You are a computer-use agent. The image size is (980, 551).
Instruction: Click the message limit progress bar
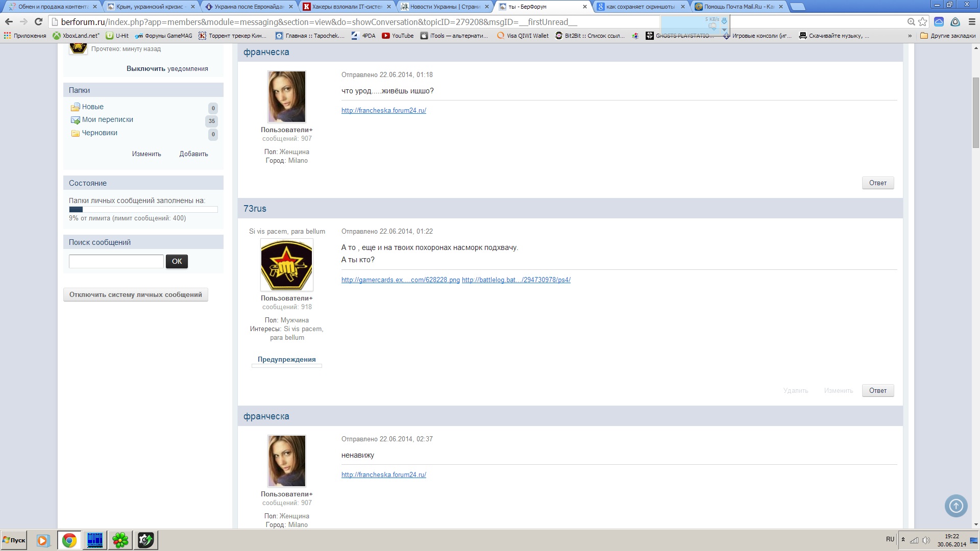click(x=143, y=210)
